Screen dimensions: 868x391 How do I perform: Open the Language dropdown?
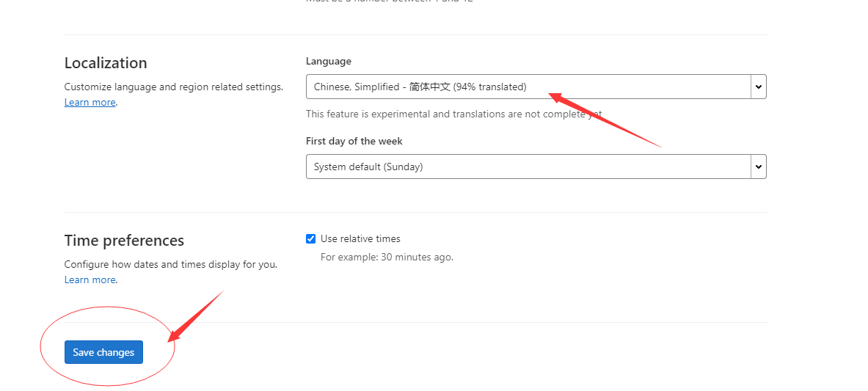[536, 87]
